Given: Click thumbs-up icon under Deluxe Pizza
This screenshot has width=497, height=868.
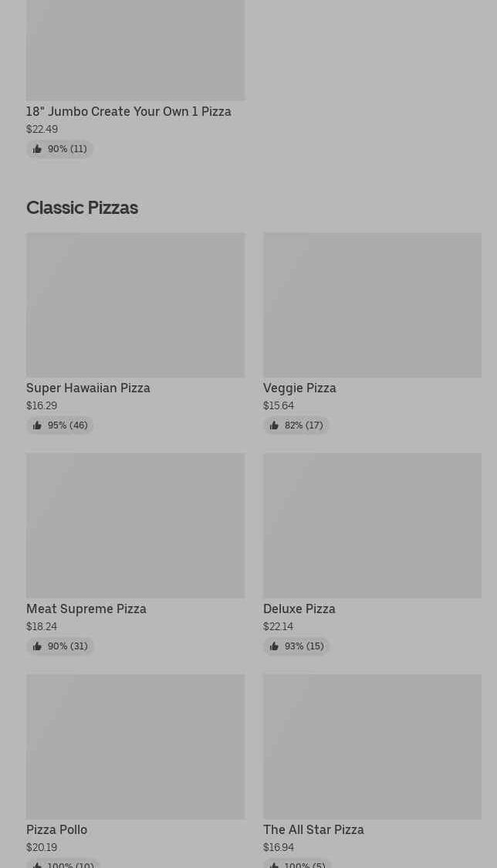Looking at the screenshot, I should click(x=274, y=646).
